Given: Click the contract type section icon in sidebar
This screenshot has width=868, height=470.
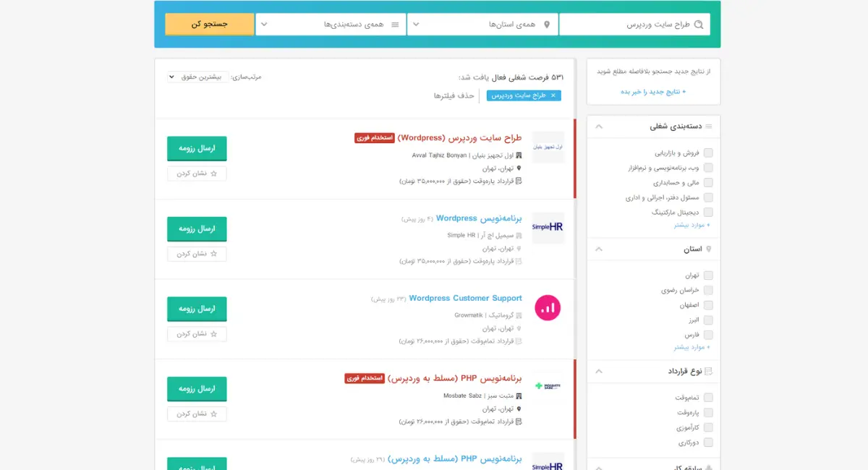Looking at the screenshot, I should coord(708,372).
